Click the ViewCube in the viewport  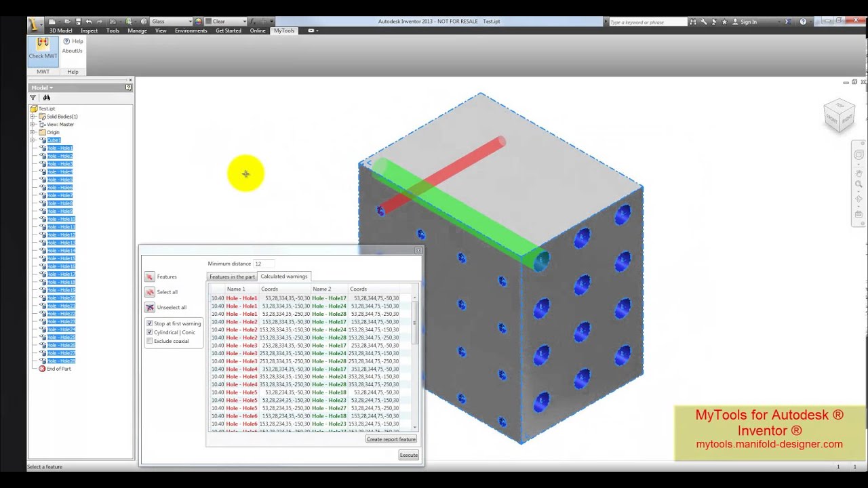pos(839,117)
